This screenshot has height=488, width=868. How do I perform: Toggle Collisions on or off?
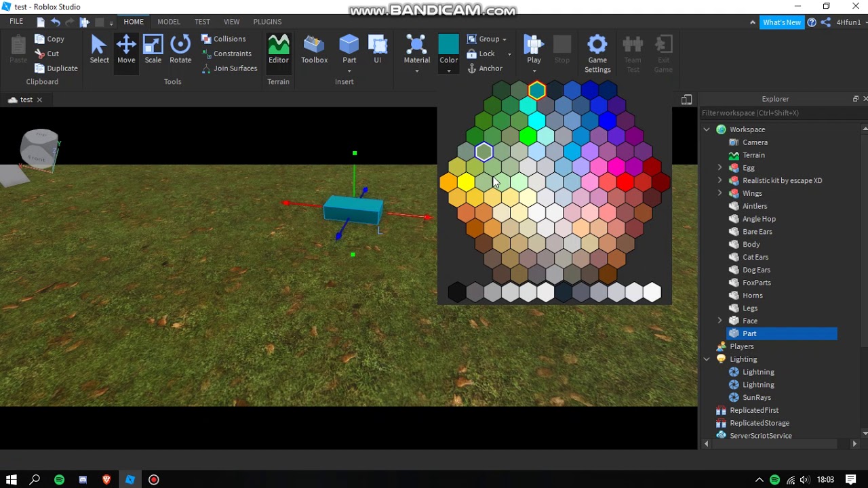(x=223, y=39)
